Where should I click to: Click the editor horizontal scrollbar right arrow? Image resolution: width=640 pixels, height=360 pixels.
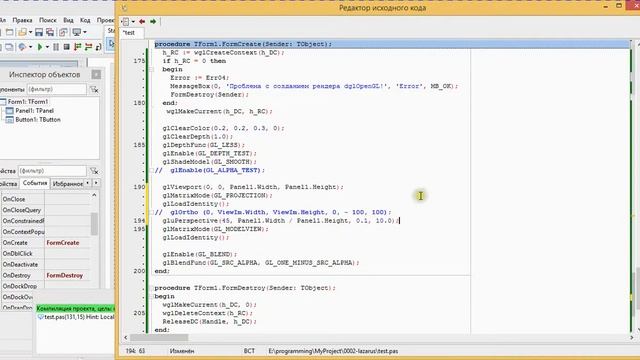632,338
